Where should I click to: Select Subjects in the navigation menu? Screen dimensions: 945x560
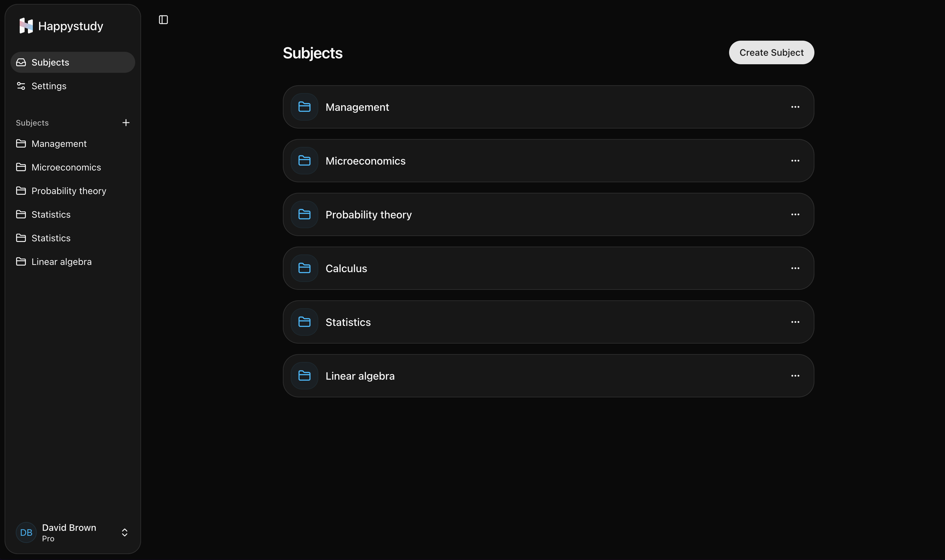[x=50, y=62]
